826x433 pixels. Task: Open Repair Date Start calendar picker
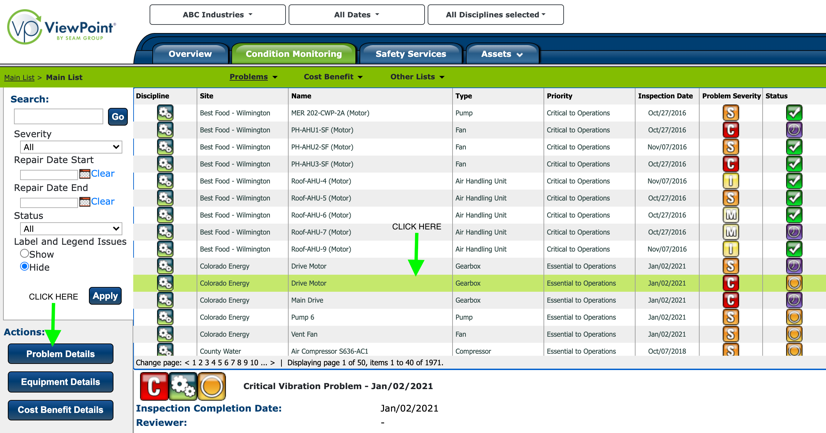84,173
